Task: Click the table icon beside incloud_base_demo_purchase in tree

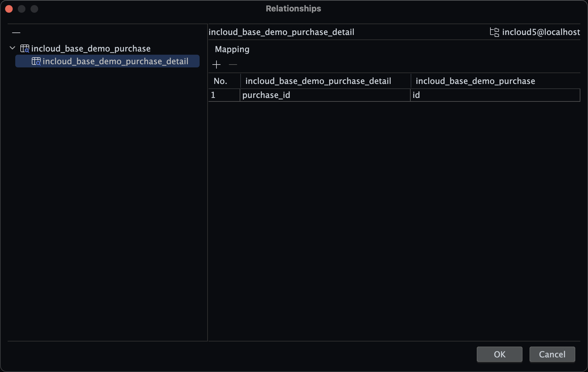Action: [x=25, y=49]
